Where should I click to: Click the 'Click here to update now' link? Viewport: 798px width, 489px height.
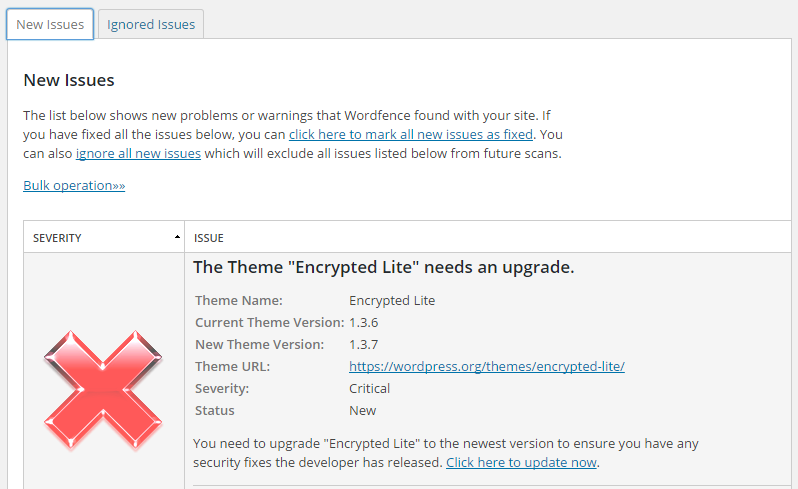pos(521,462)
